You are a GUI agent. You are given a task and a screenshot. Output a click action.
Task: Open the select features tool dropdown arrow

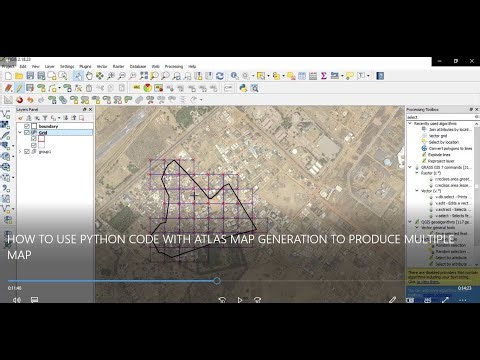(x=268, y=76)
